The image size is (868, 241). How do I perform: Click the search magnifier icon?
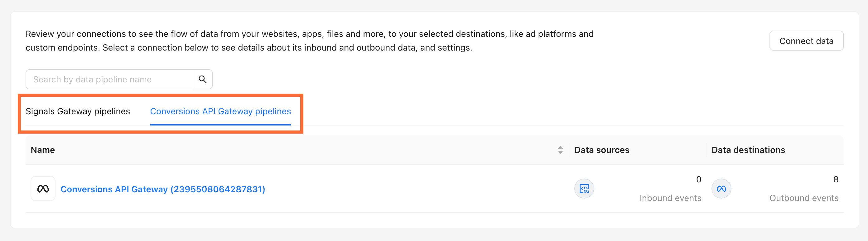click(203, 79)
